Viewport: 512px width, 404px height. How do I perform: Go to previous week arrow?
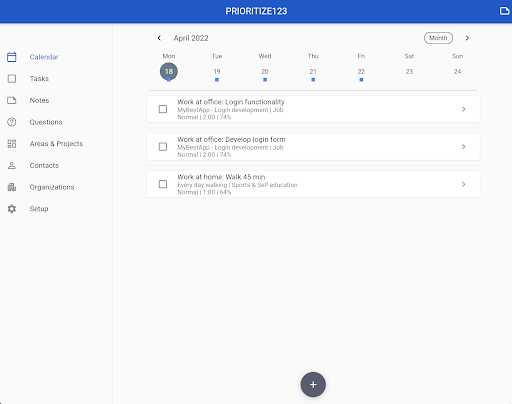click(x=159, y=38)
